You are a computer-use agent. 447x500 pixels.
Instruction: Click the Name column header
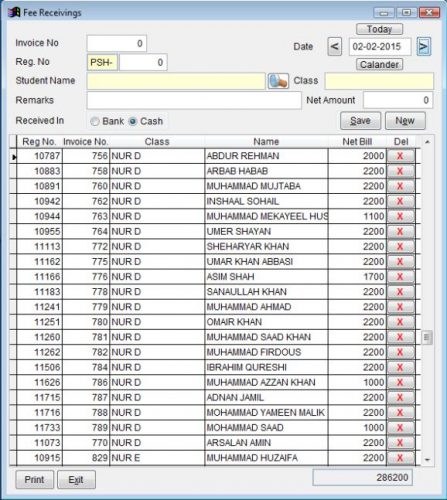coord(266,142)
